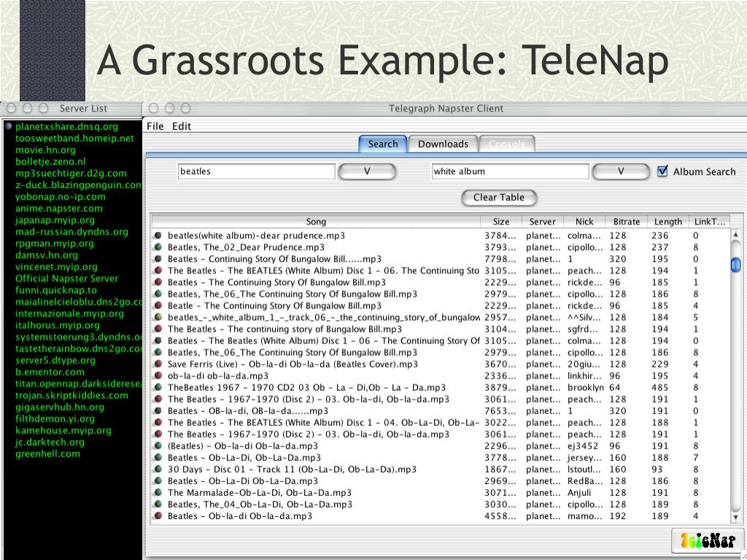The image size is (747, 560).
Task: Click the results scrollbar down arrow
Action: 735,517
